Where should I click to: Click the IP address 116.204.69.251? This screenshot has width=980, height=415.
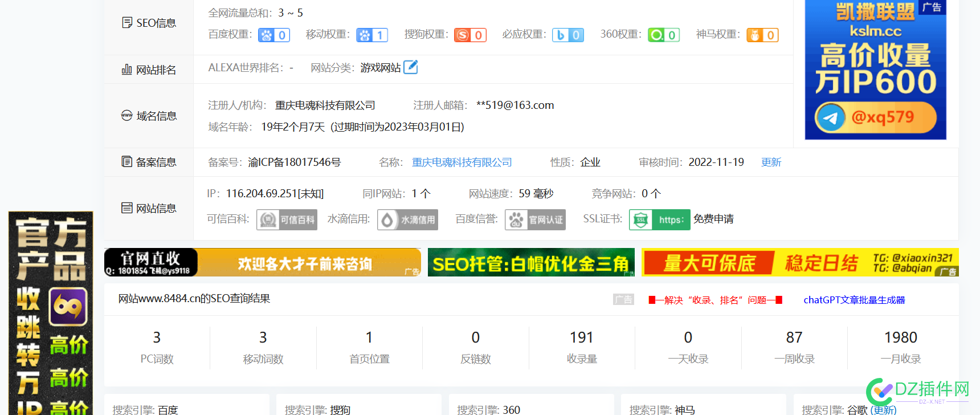pos(262,194)
